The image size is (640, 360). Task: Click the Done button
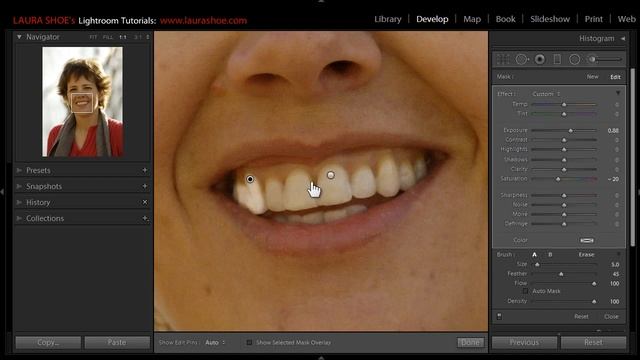pos(470,342)
